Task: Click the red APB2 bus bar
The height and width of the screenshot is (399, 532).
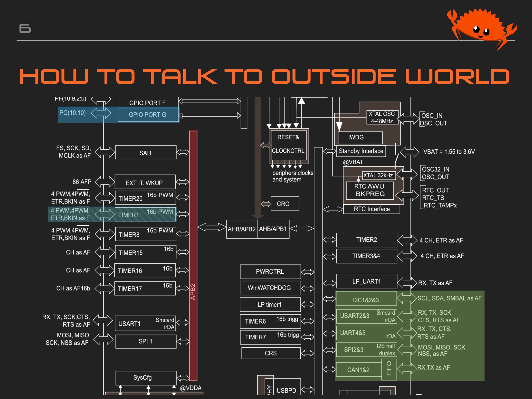Action: [193, 256]
